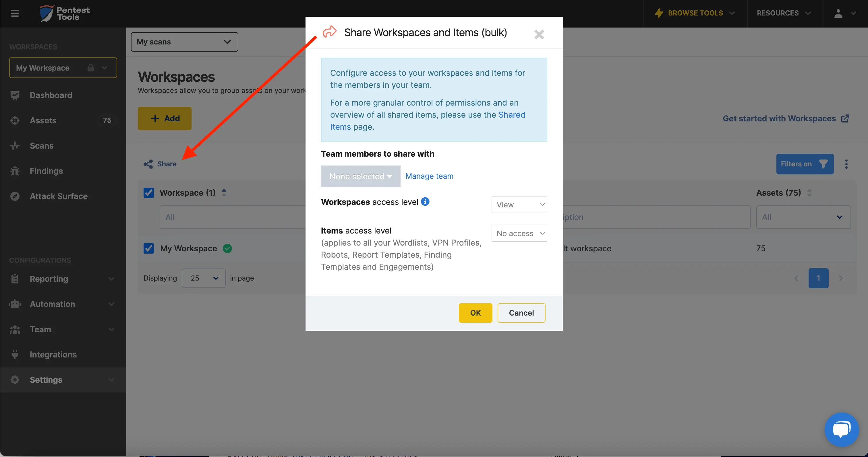Screen dimensions: 868x457
Task: Open Scans from the sidebar
Action: point(41,145)
